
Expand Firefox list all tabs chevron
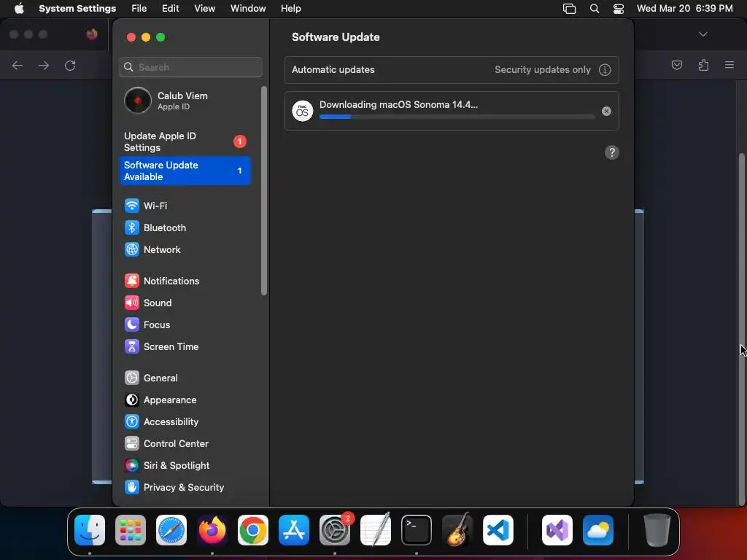point(703,34)
